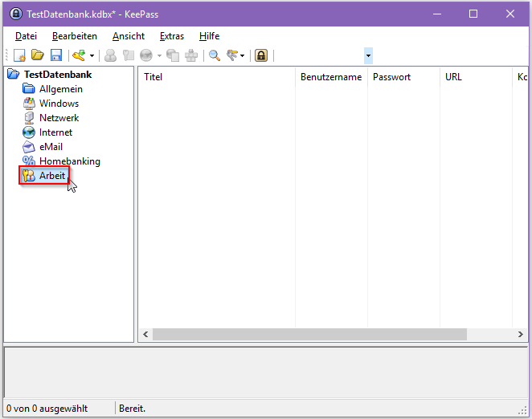Image resolution: width=532 pixels, height=419 pixels.
Task: Select the Windows group
Action: [59, 104]
